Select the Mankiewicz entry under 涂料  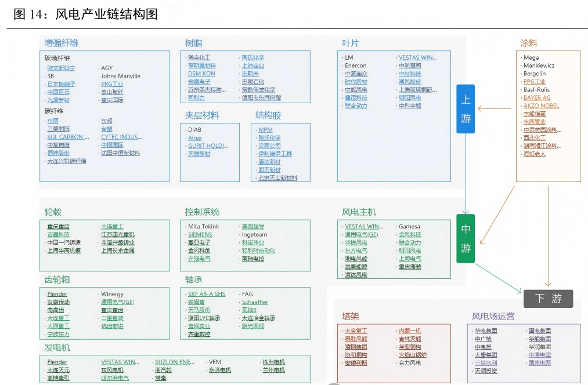[539, 65]
